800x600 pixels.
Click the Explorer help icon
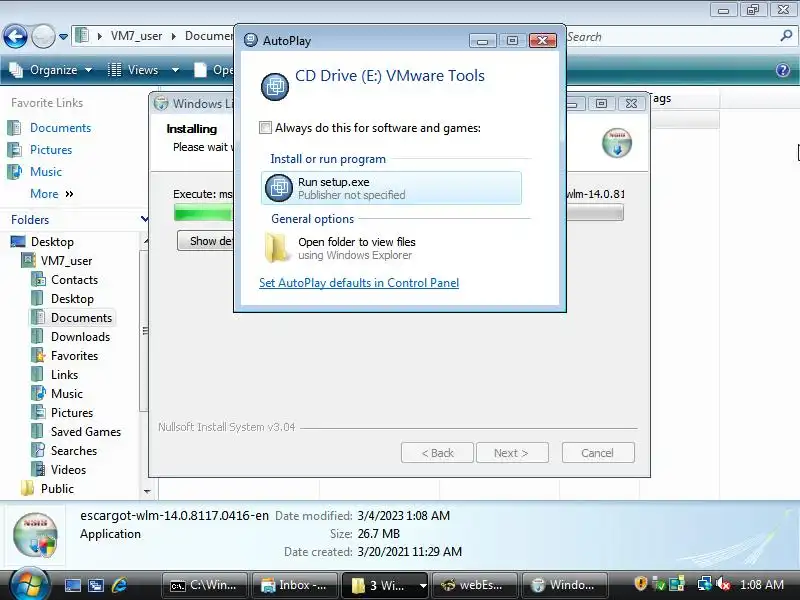point(783,70)
